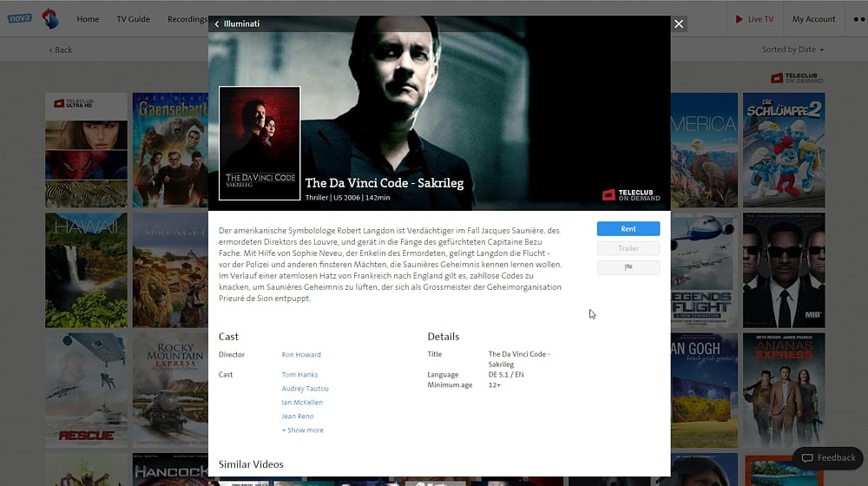Go to the Home menu item
Image resolution: width=868 pixels, height=486 pixels.
[88, 19]
